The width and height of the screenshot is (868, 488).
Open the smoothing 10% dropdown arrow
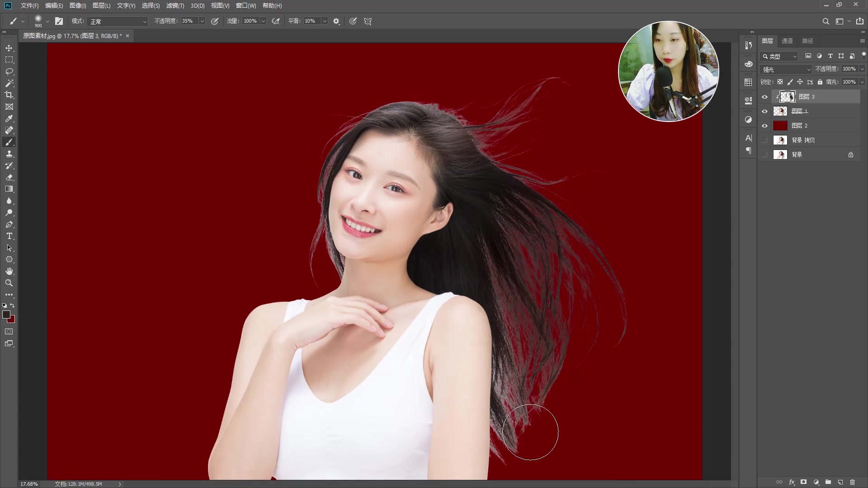click(324, 21)
